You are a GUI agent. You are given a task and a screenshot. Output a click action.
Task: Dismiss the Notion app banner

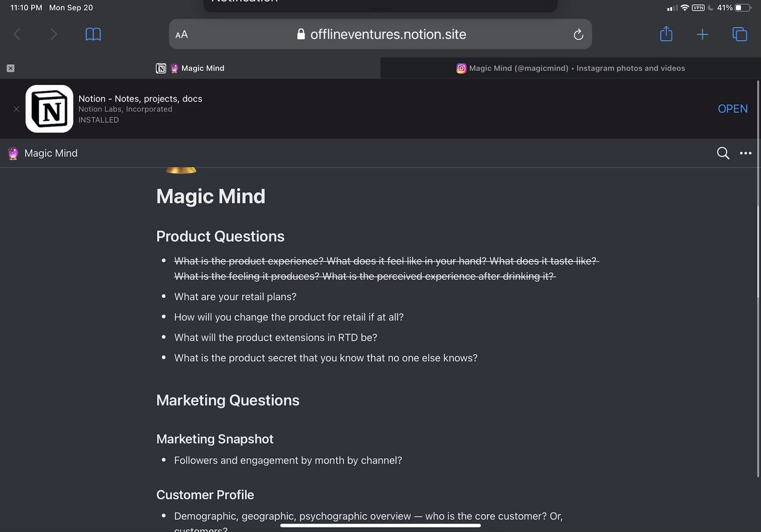[x=16, y=109]
